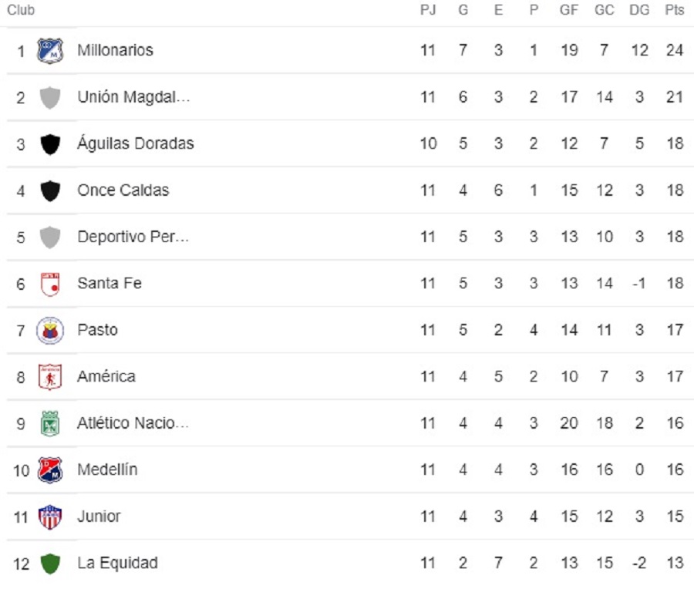
Task: Click the Pts column header
Action: [x=675, y=10]
